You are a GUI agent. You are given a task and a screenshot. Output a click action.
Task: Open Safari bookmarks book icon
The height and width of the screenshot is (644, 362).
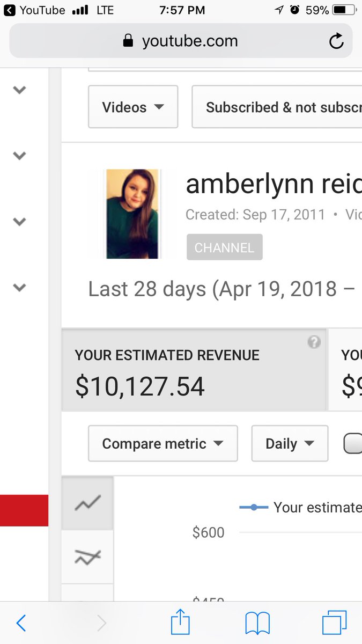tap(257, 624)
